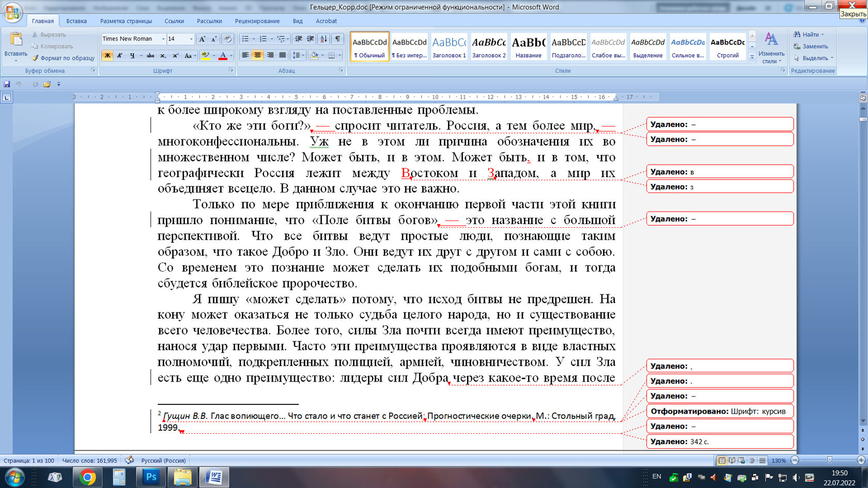Screen dimensions: 868x488
Task: Toggle Subscript formatting
Action: (x=163, y=55)
